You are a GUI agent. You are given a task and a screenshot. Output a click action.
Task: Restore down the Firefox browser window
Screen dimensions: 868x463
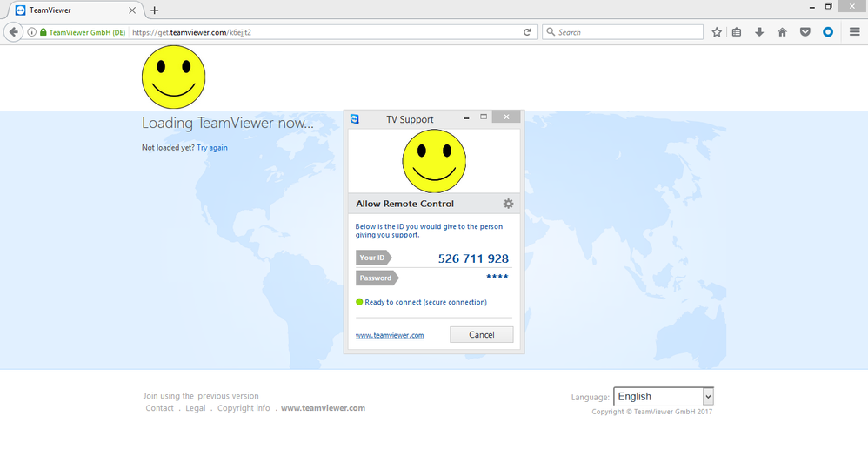click(x=829, y=7)
